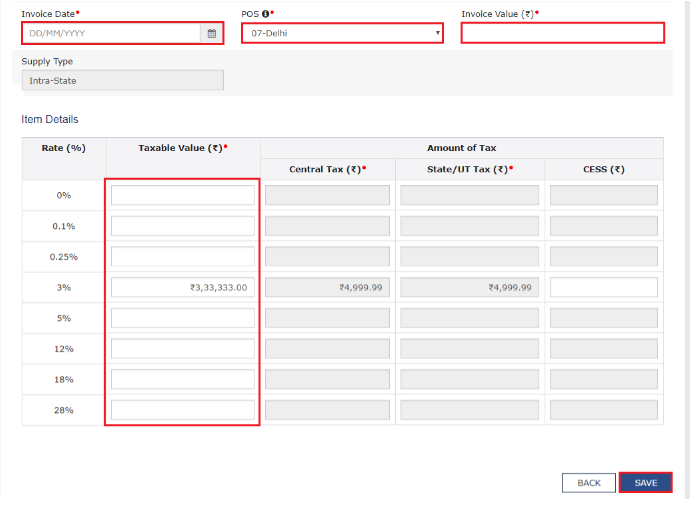Click Taxable Value field for 0.1% rate
This screenshot has height=511, width=690.
183,226
